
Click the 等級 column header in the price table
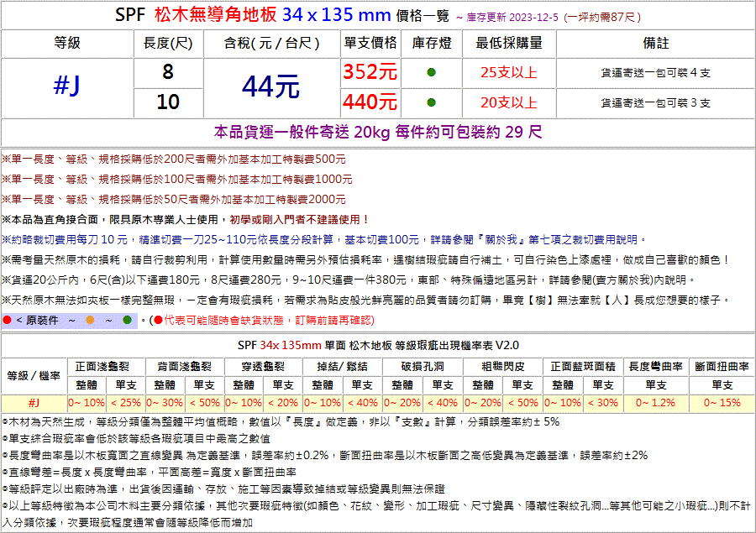pos(67,44)
